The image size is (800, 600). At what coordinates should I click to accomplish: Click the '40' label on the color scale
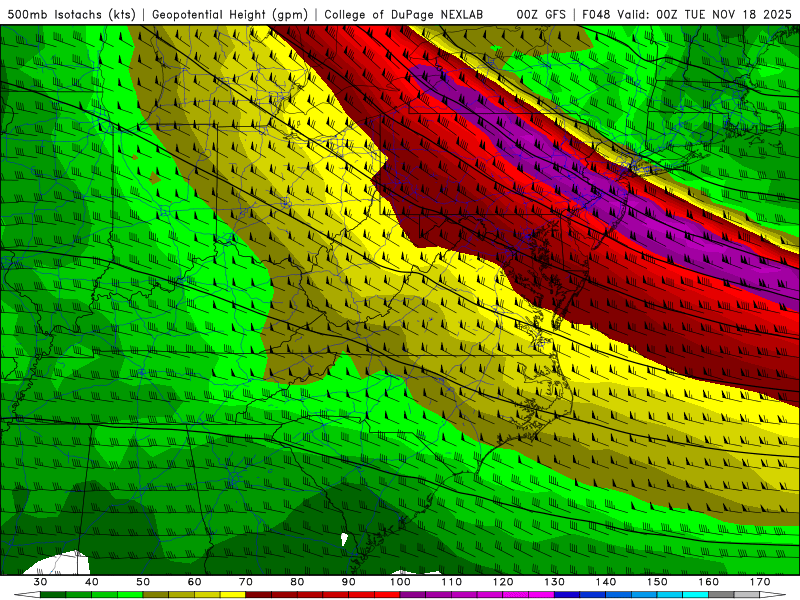pos(92,582)
